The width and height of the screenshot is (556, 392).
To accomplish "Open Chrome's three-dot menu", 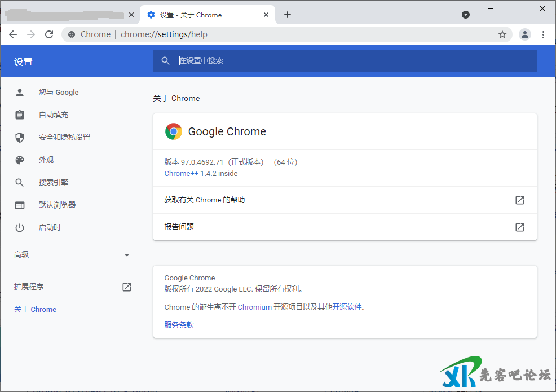I will (x=543, y=34).
